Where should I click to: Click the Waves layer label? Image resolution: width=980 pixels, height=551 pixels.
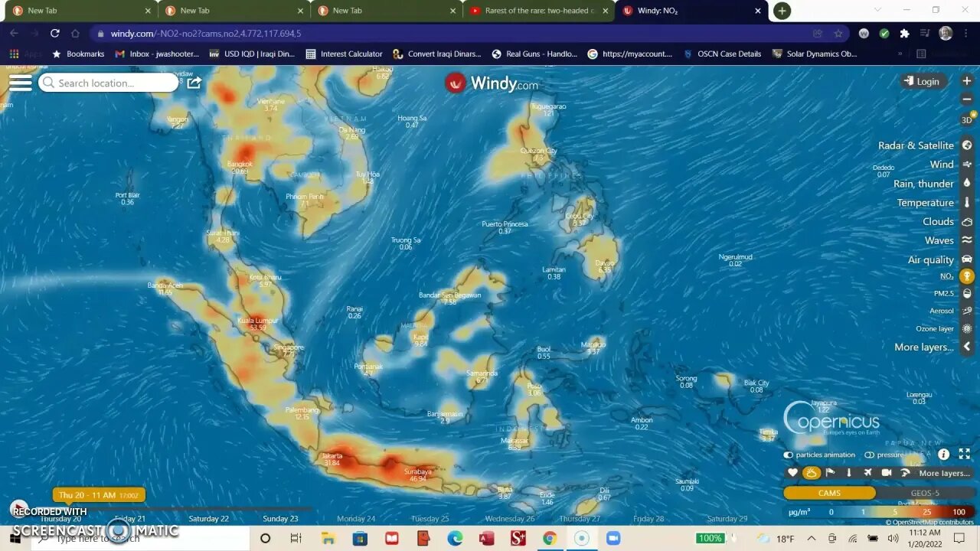coord(939,240)
